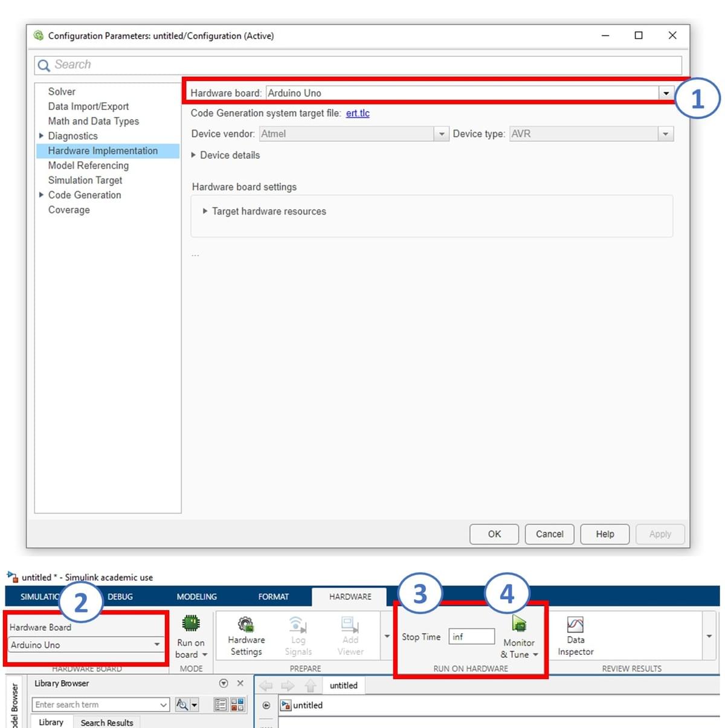Viewport: 725px width, 728px height.
Task: Select Hardware Implementation category
Action: point(108,151)
